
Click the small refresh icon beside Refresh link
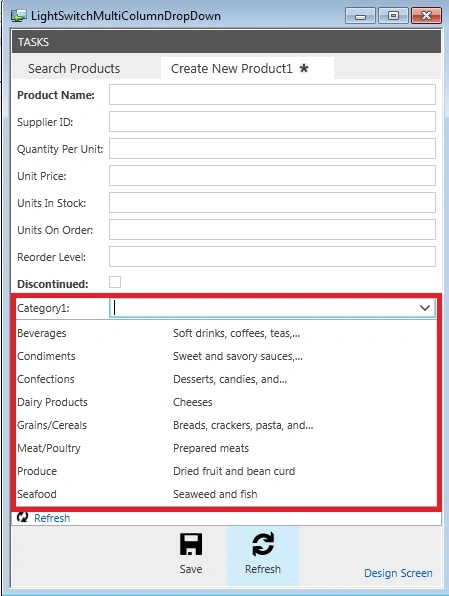[22, 517]
